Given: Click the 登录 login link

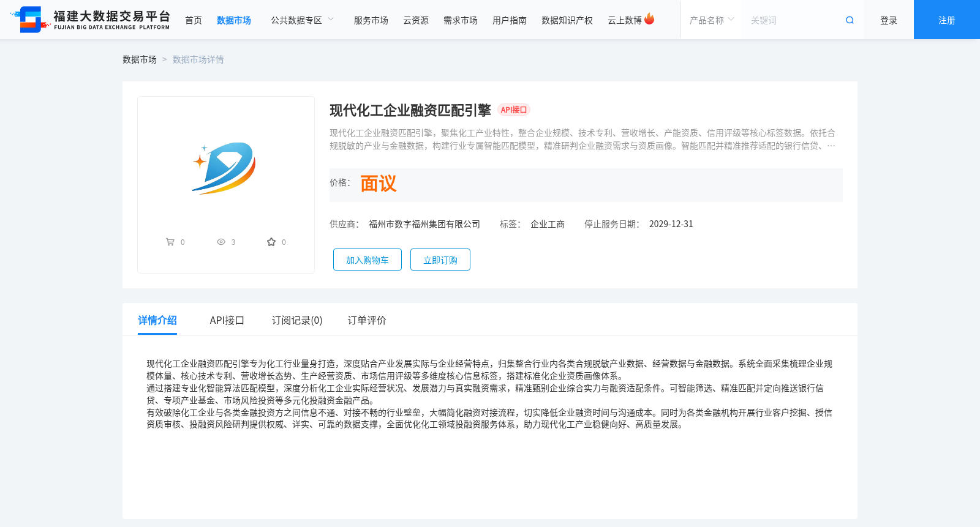Looking at the screenshot, I should [x=889, y=20].
